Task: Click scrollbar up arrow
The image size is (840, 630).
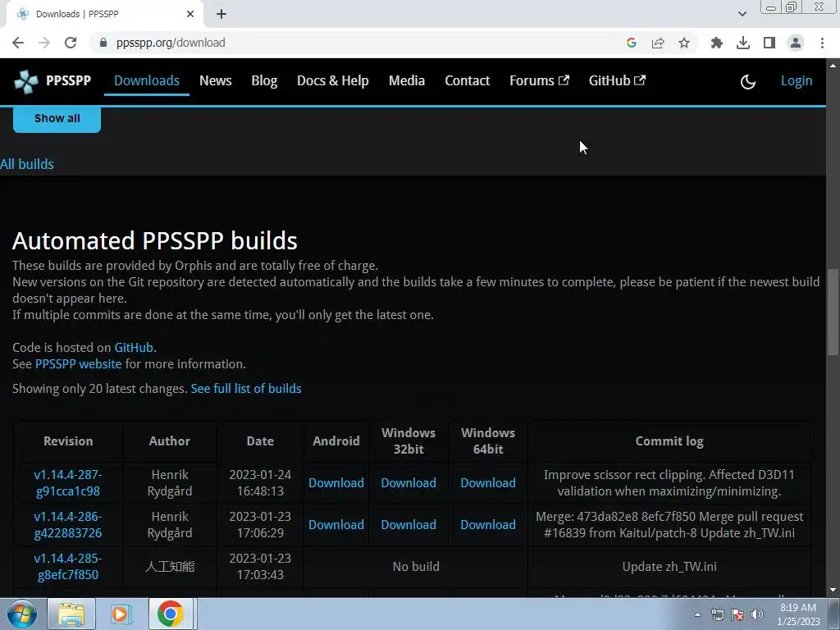Action: [x=833, y=66]
